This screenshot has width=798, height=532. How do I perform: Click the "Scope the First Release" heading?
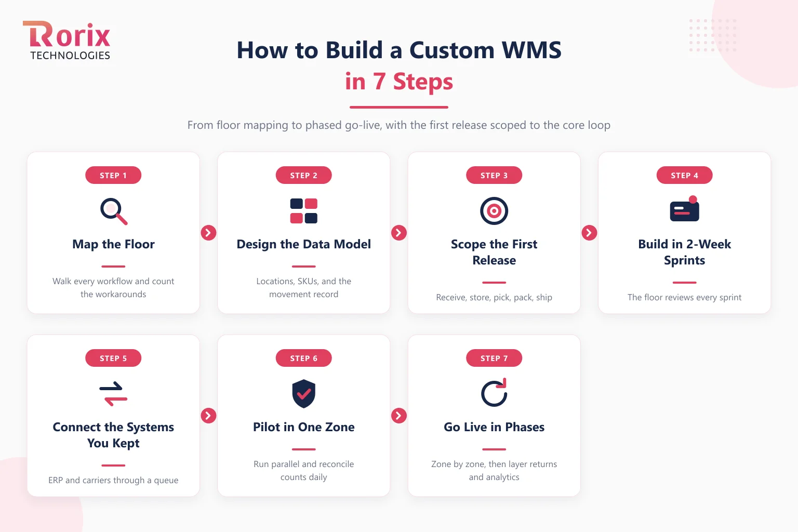[x=494, y=252]
